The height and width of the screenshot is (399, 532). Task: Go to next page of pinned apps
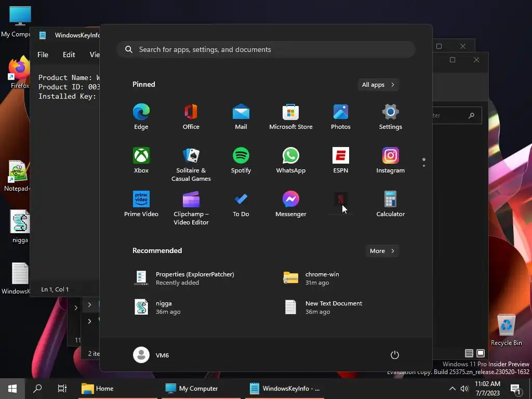424,166
